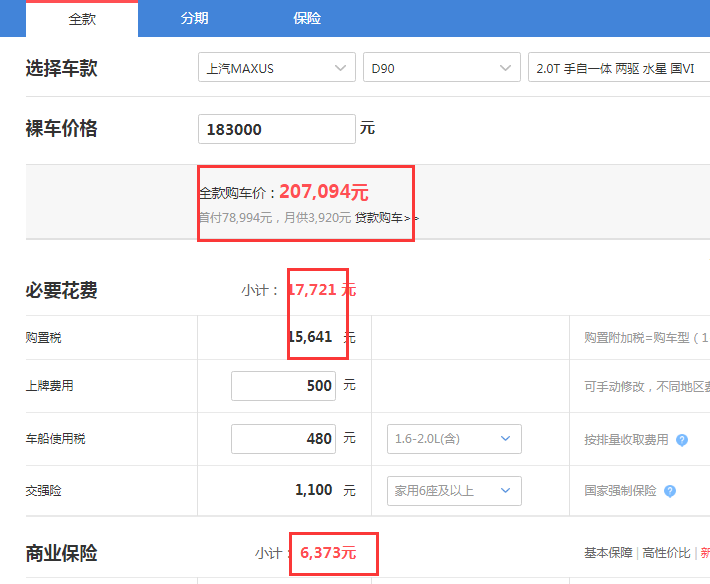This screenshot has height=584, width=710.
Task: Click the 购置税 row label
Action: tap(43, 337)
